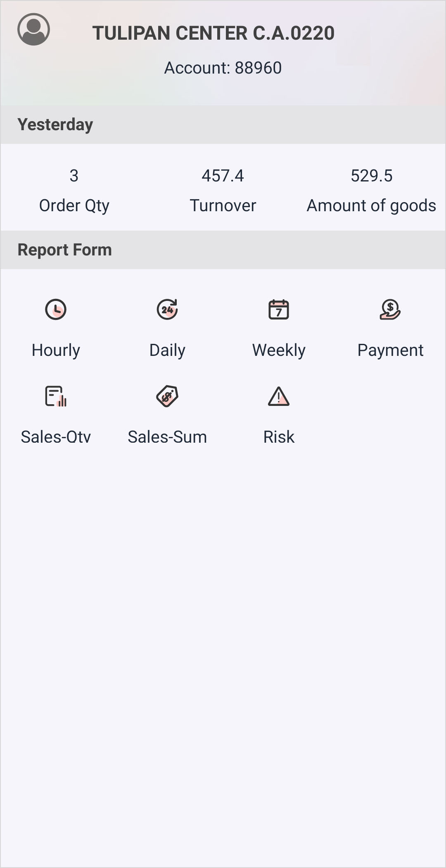Open the Risk warning triangle icon
The height and width of the screenshot is (868, 446).
(x=279, y=396)
